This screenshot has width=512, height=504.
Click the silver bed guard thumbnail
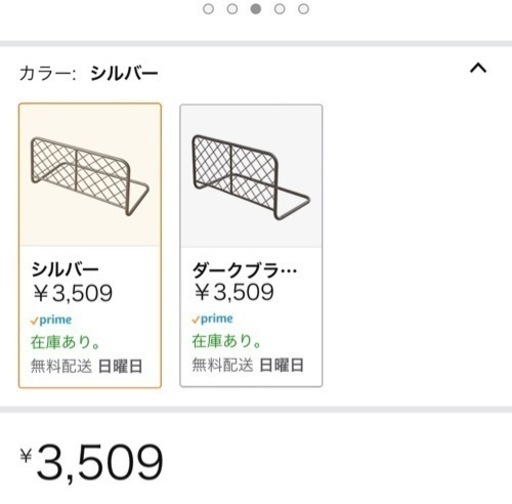pos(90,176)
